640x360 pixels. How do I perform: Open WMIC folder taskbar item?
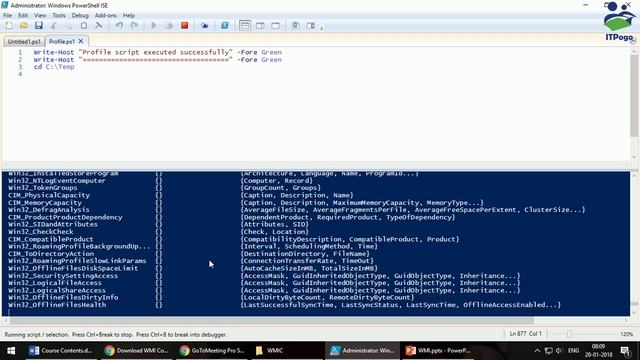coord(287,351)
